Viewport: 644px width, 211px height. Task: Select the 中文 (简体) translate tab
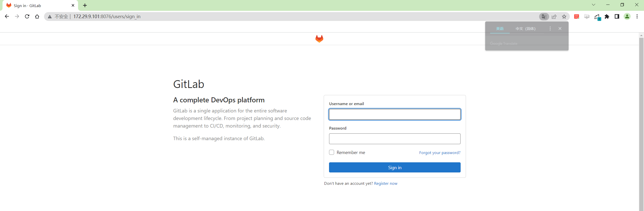526,28
